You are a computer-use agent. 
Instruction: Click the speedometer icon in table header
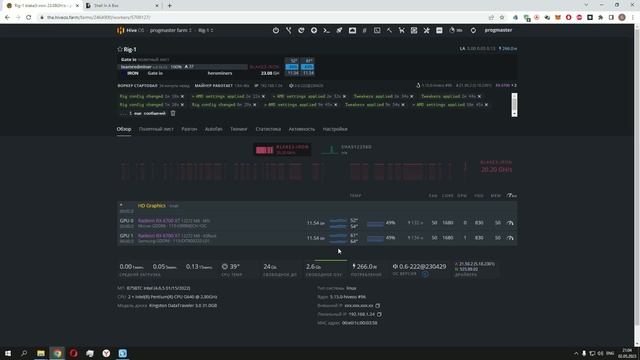coord(511,196)
